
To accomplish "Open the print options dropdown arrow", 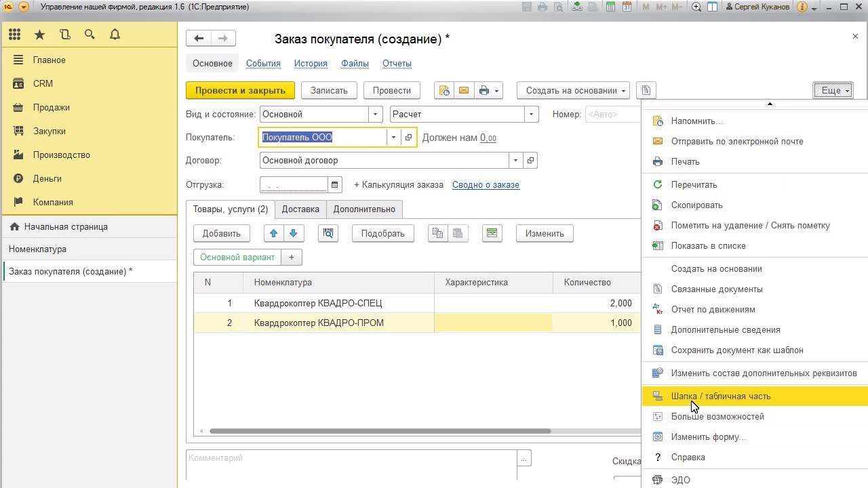I will click(497, 90).
